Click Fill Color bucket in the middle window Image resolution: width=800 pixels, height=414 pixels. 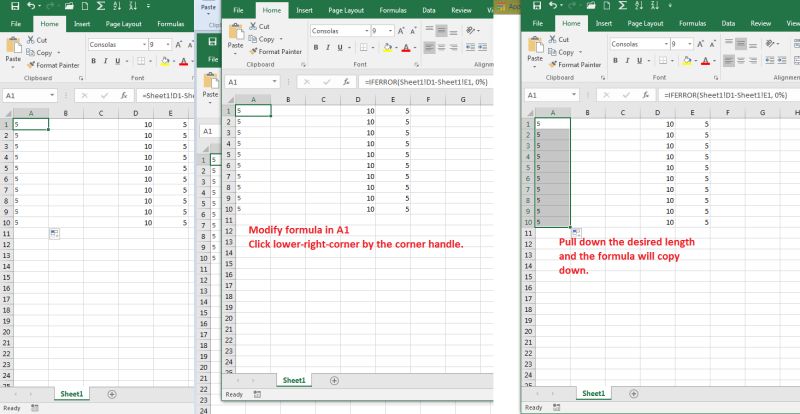point(387,47)
